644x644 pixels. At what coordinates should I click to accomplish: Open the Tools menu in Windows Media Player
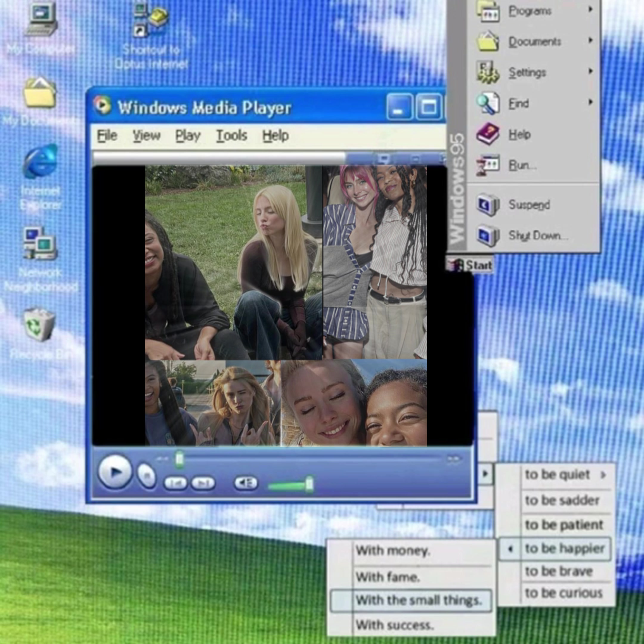click(232, 136)
